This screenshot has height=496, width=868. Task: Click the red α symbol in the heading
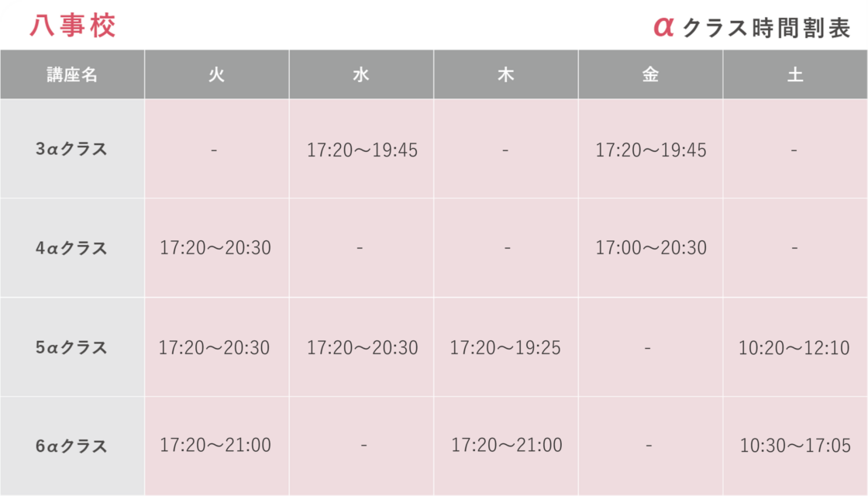(663, 26)
